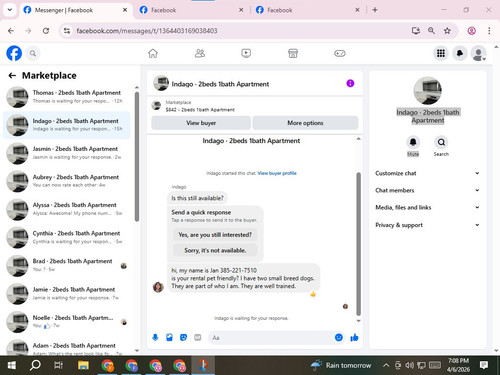Open the Friends icon in top navigation
500x375 pixels.
tap(200, 53)
